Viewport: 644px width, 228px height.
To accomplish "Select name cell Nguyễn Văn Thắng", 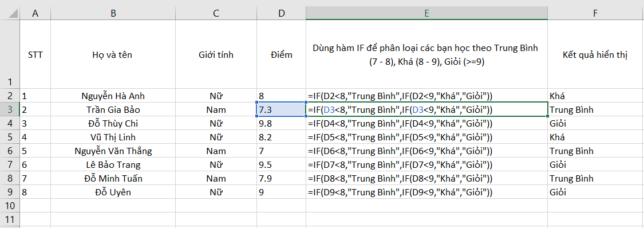I will click(x=113, y=151).
